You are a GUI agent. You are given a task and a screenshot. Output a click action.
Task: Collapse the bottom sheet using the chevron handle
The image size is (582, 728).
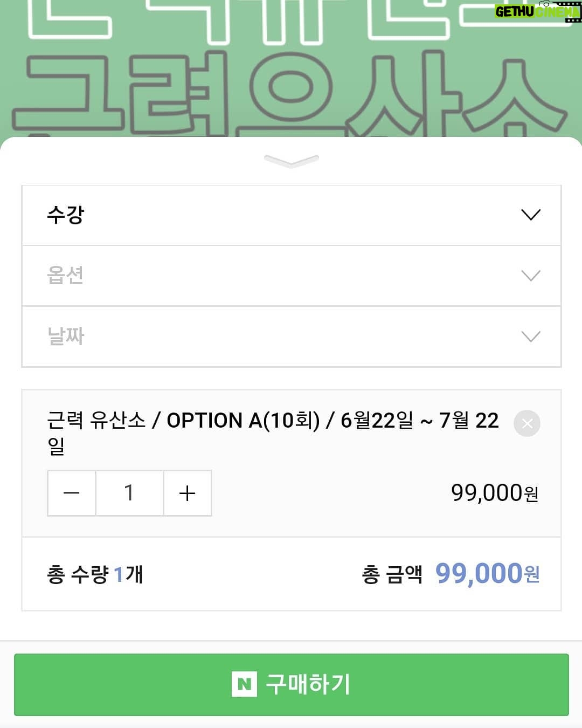[292, 161]
